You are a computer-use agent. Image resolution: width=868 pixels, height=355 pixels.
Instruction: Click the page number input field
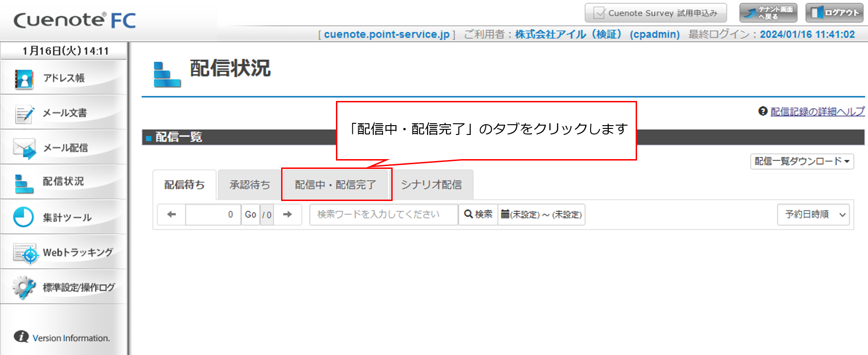click(x=213, y=214)
